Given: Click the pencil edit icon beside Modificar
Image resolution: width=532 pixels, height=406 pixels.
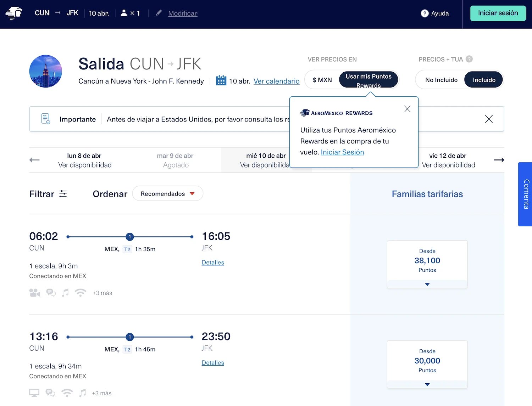Looking at the screenshot, I should pos(159,13).
